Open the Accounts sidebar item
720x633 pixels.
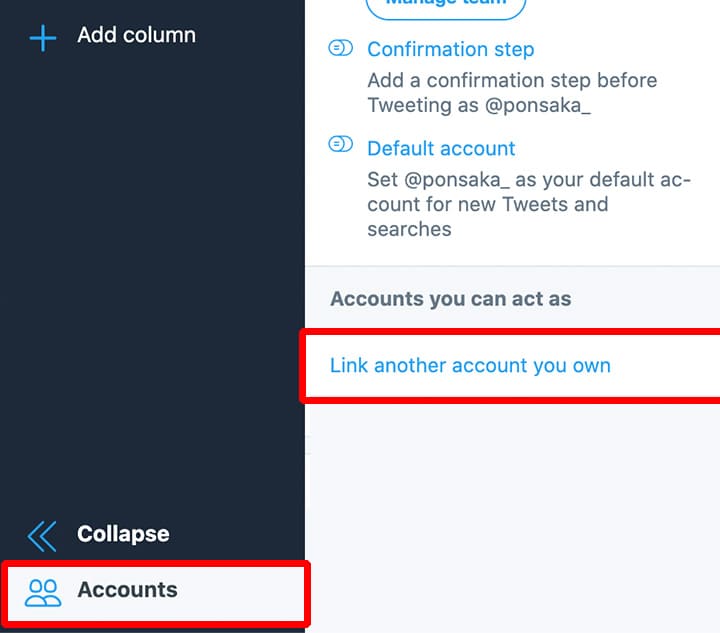pyautogui.click(x=156, y=593)
